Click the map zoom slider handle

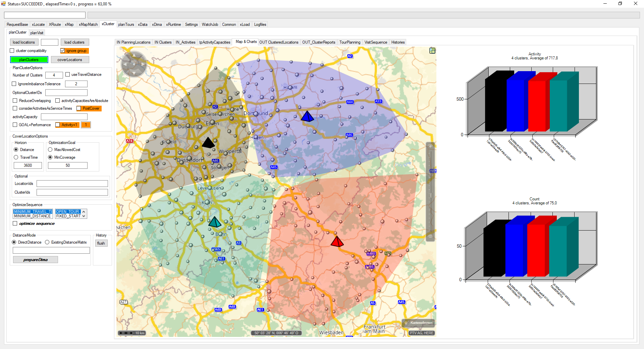[430, 195]
